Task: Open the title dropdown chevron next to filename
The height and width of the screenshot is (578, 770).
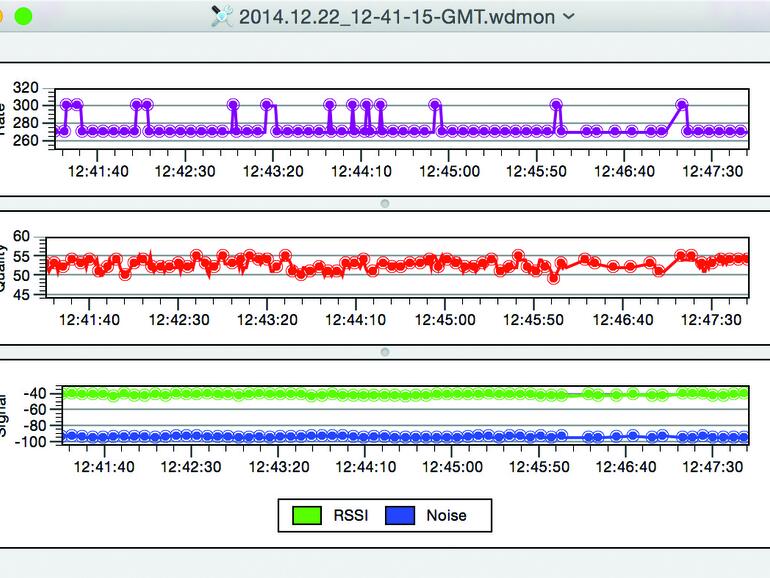Action: click(x=568, y=17)
